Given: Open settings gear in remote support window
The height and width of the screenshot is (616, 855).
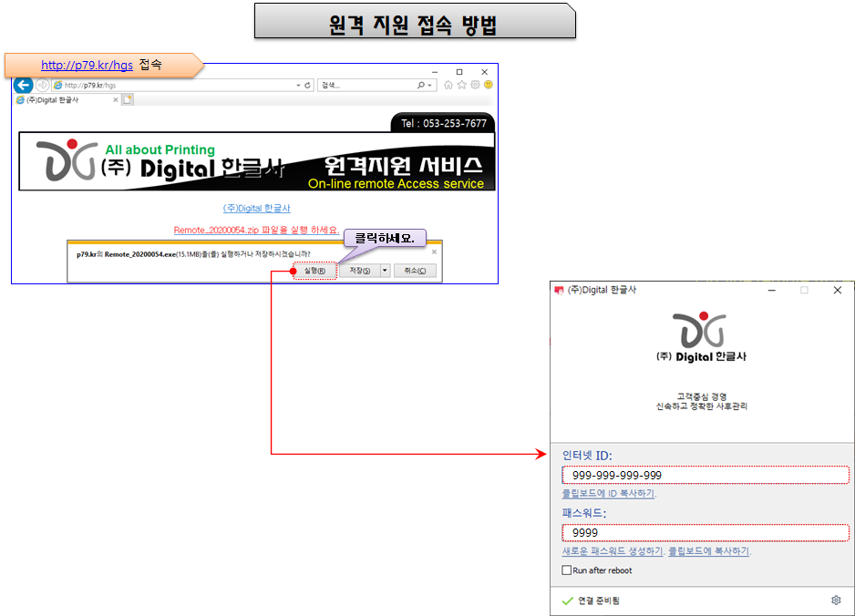Looking at the screenshot, I should 836,601.
